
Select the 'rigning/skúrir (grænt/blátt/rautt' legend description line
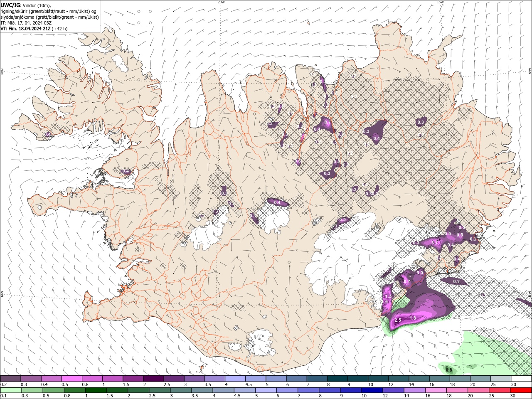coord(49,11)
